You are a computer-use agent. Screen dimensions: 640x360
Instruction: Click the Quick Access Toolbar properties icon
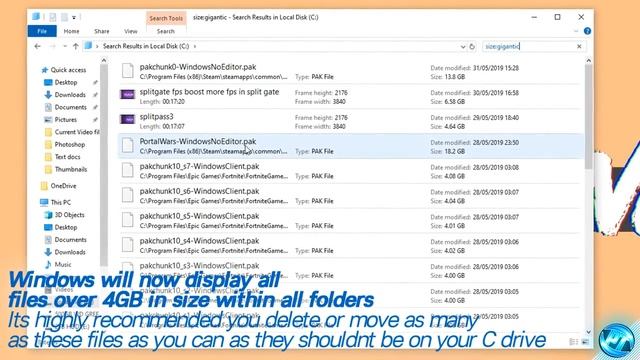[x=53, y=17]
